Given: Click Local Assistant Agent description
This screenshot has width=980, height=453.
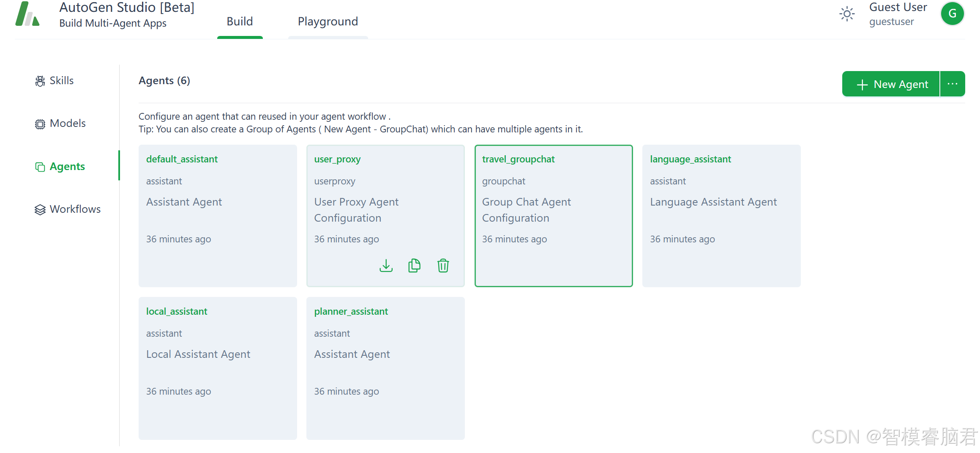Looking at the screenshot, I should (x=198, y=354).
